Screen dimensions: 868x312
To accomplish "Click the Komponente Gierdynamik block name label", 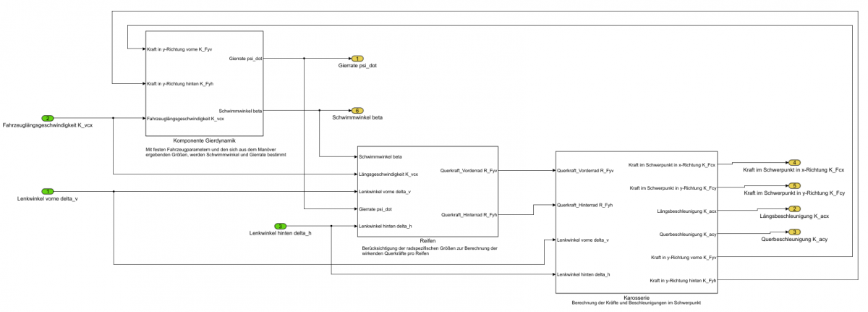I will coord(205,140).
